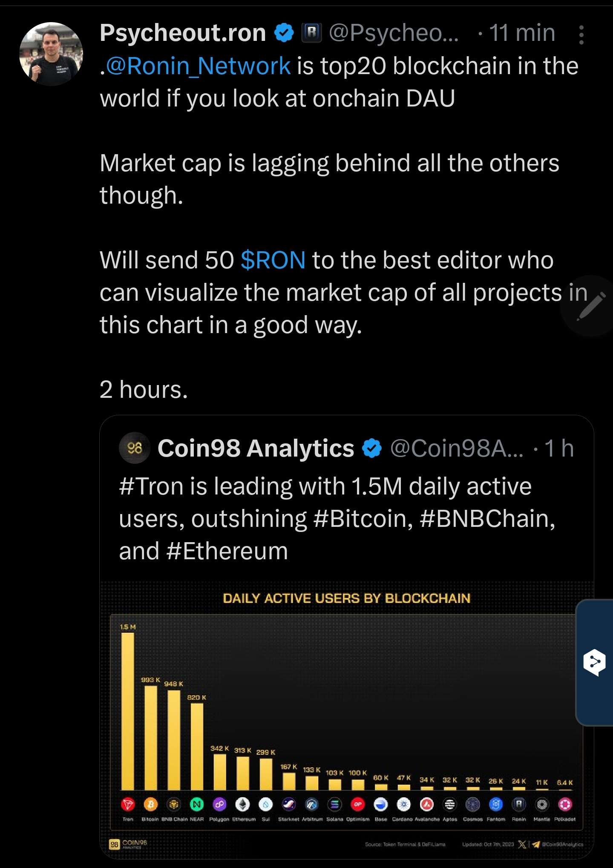Tap the Psycheout.ron display name
The image size is (613, 868).
coord(183,33)
